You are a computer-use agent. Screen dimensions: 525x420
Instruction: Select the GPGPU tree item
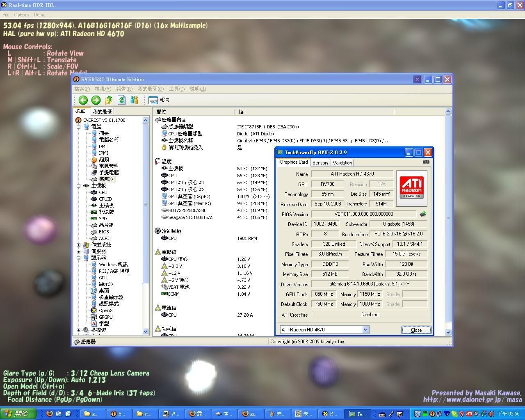click(x=105, y=317)
